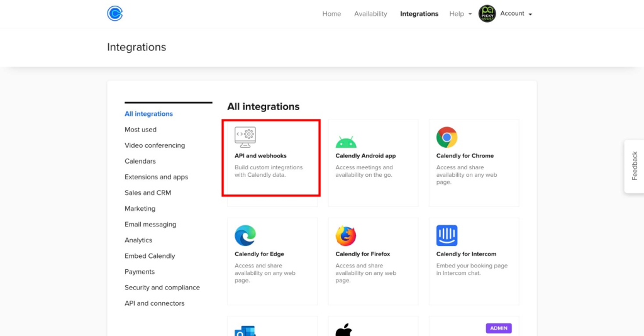
Task: Go to the Home page
Action: [x=331, y=14]
